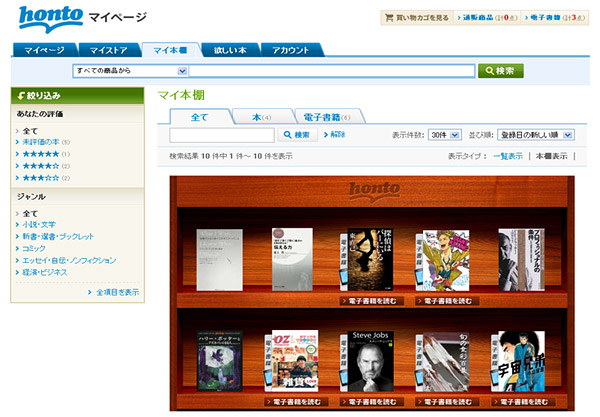Click the bookshelf 検索 magnifier button
Image resolution: width=600 pixels, height=417 pixels.
point(297,135)
